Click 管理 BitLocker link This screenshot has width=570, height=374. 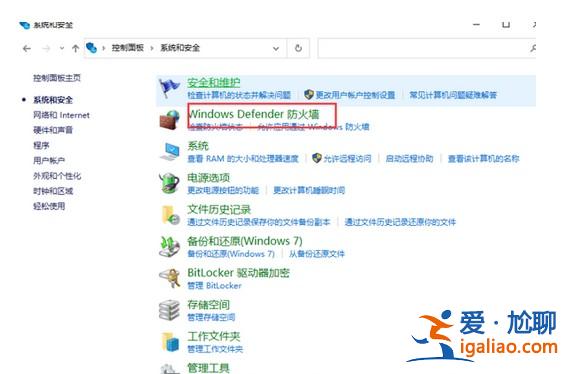click(214, 286)
